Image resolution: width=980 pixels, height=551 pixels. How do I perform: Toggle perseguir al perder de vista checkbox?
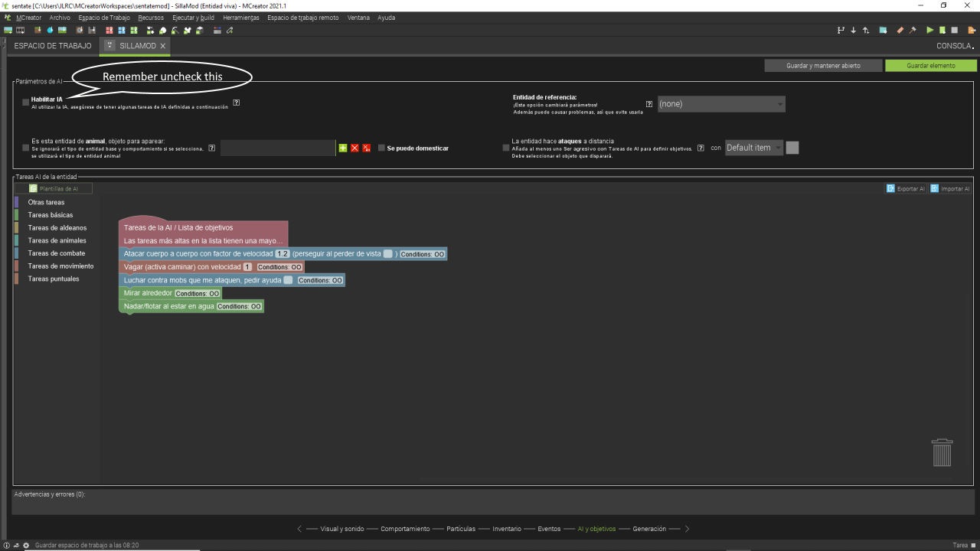tap(388, 254)
